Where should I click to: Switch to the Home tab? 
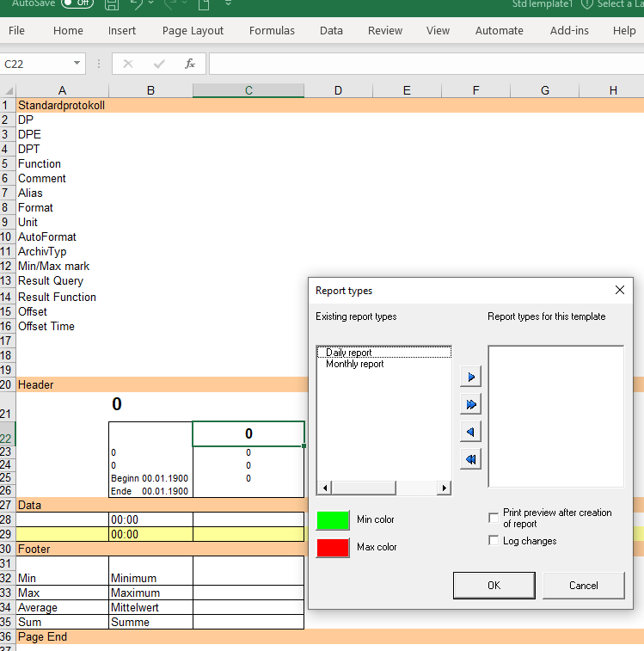click(x=68, y=30)
